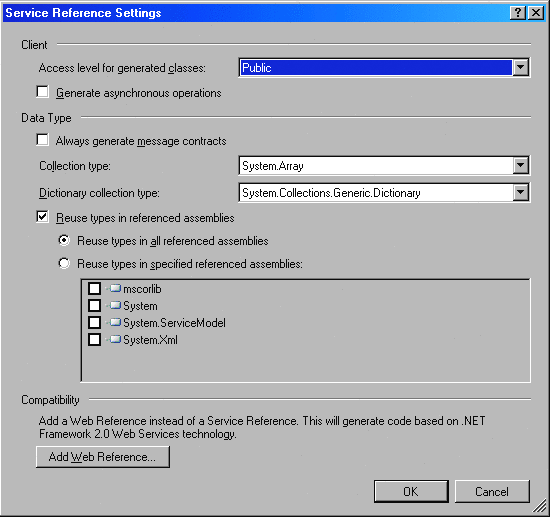The height and width of the screenshot is (517, 550).
Task: Tick the System.ServiceModel checkbox
Action: [x=94, y=322]
